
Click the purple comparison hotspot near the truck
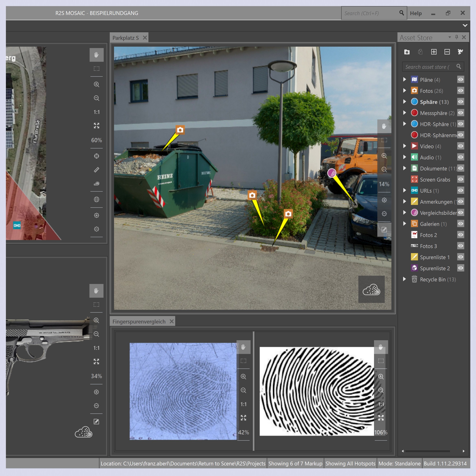[x=332, y=173]
